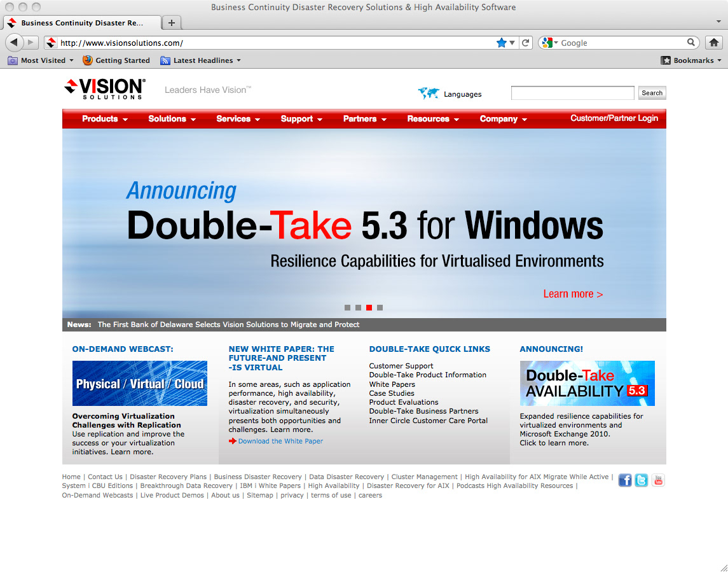The width and height of the screenshot is (728, 572).
Task: Open the Product Evaluations quick link
Action: click(404, 402)
